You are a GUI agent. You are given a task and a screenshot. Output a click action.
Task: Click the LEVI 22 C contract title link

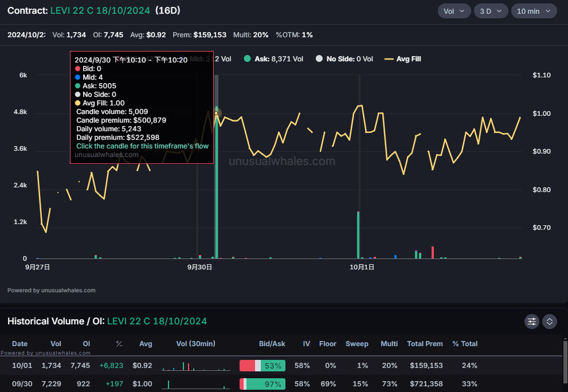coord(100,11)
